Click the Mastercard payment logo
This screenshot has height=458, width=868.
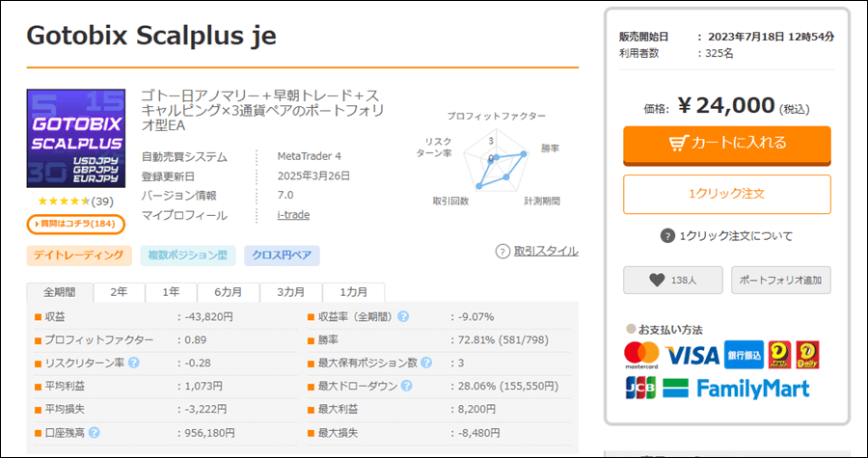coord(641,355)
